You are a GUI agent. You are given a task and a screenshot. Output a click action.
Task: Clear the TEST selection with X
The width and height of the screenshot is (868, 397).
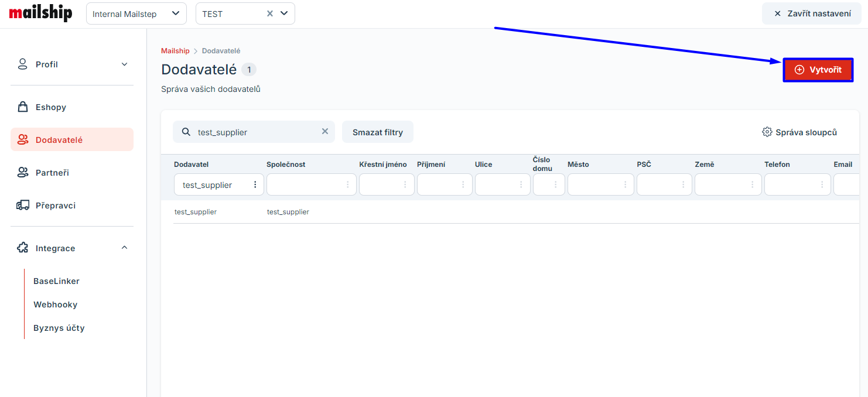pos(270,13)
